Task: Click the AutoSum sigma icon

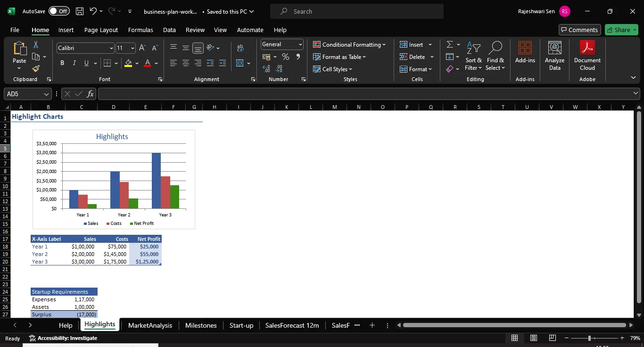Action: [450, 44]
